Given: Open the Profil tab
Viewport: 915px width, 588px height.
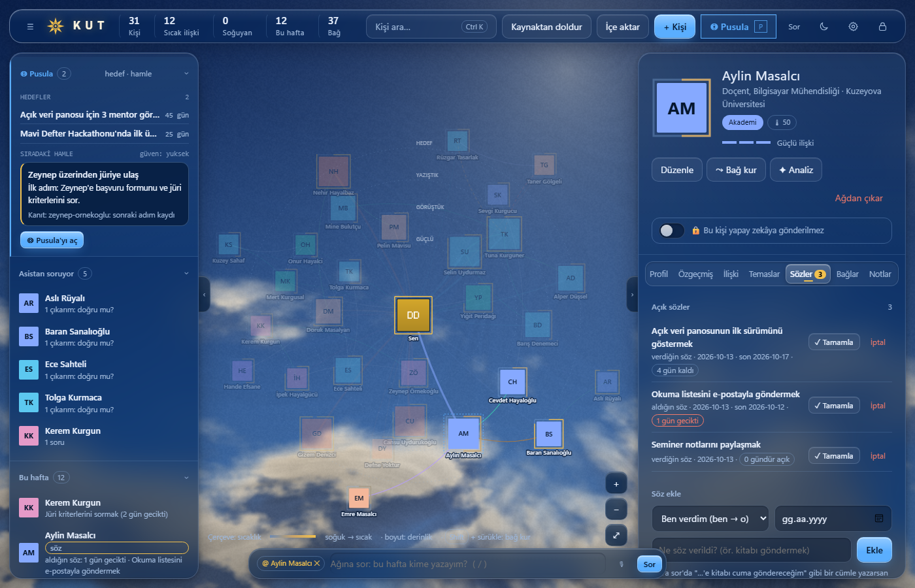Looking at the screenshot, I should 659,274.
